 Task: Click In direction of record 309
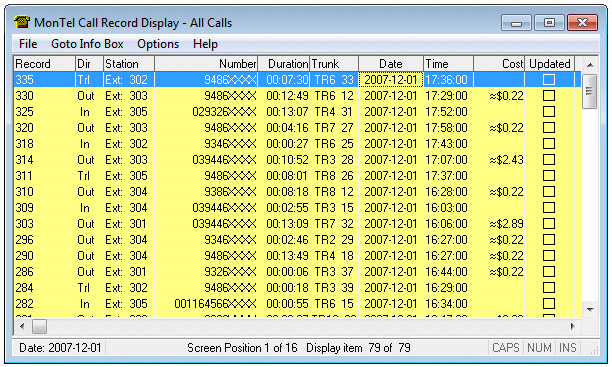(85, 208)
